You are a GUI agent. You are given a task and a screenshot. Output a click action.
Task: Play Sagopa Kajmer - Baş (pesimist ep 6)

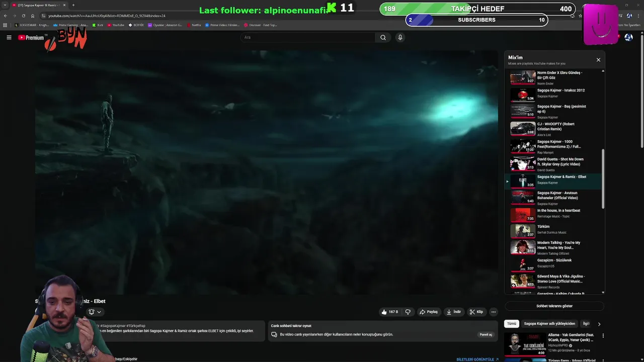click(x=553, y=111)
